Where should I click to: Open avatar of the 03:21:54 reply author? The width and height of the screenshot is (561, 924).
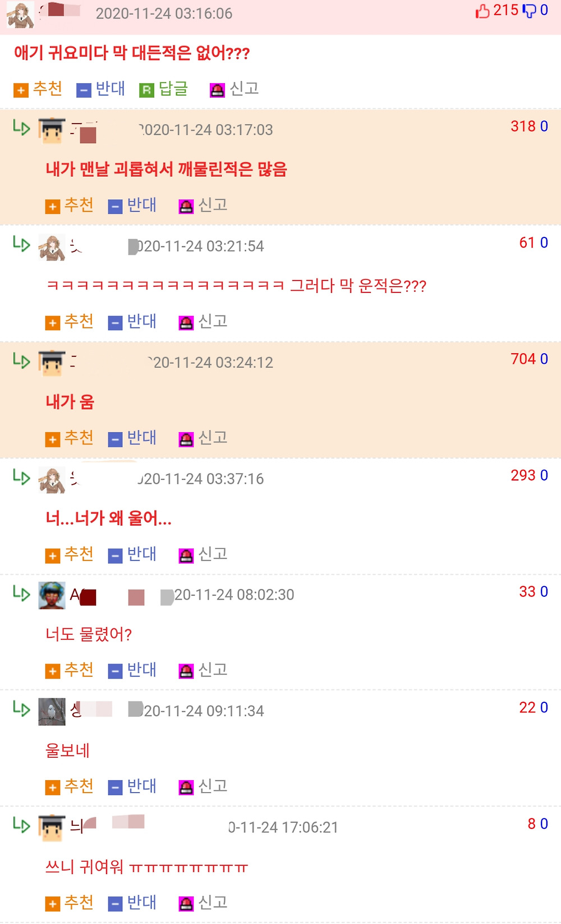tap(52, 247)
